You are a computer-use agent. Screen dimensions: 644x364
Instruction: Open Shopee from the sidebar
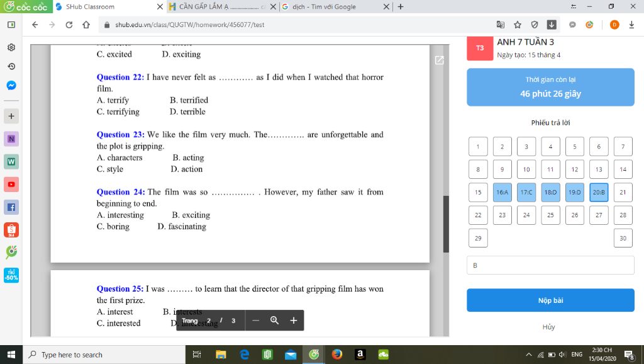pos(11,230)
